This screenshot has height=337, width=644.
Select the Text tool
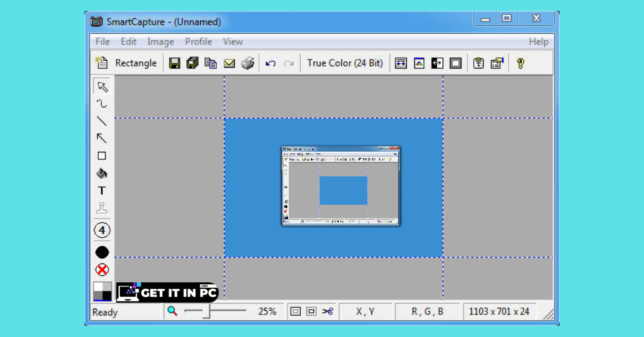pyautogui.click(x=102, y=191)
